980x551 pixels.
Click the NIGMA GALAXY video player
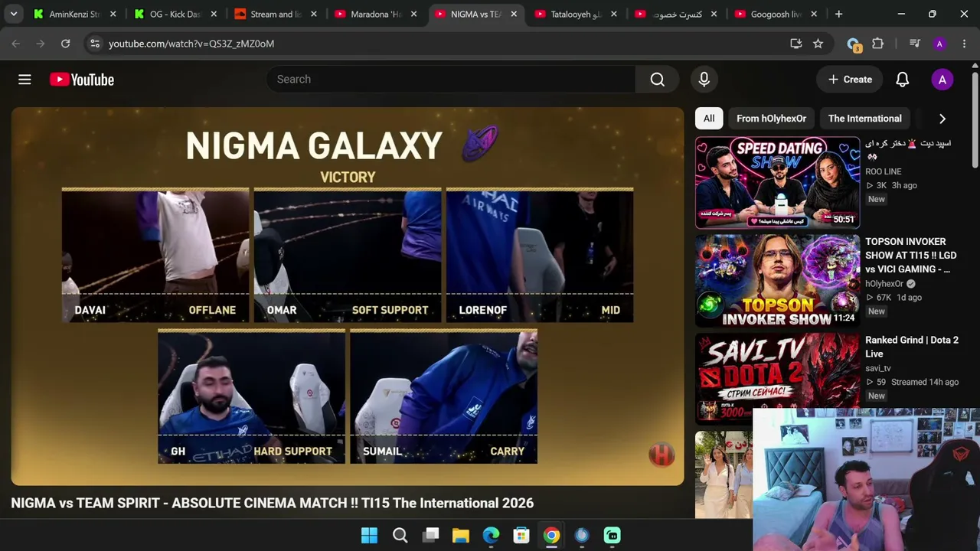[x=348, y=296]
